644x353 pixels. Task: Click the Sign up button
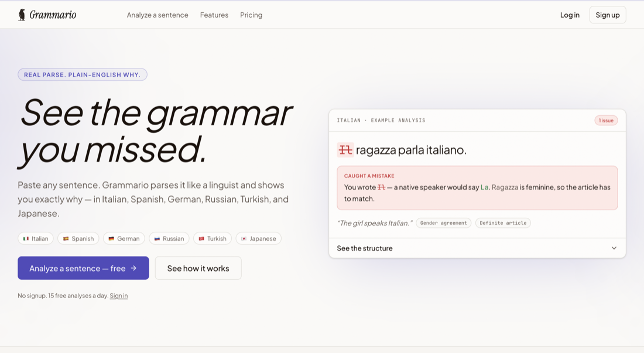click(608, 15)
